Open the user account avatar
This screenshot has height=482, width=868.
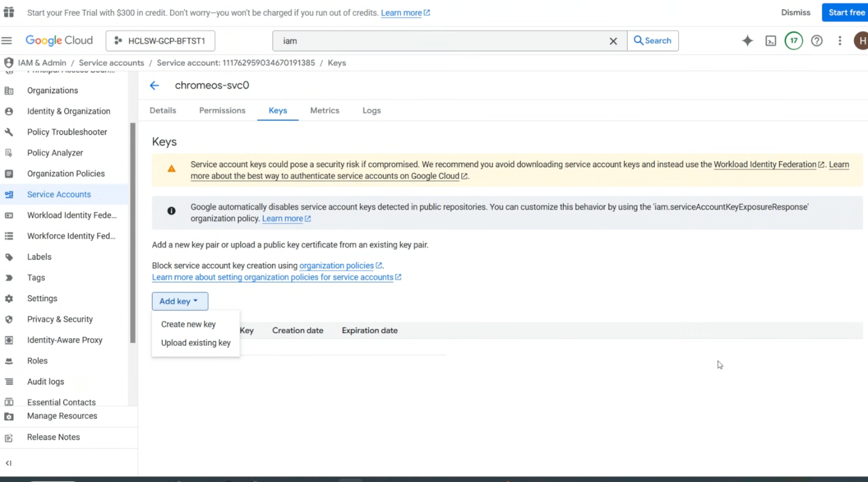coord(861,41)
